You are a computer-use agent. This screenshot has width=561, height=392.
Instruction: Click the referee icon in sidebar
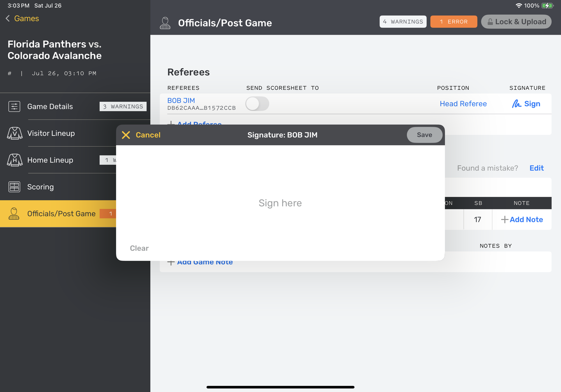coord(14,214)
